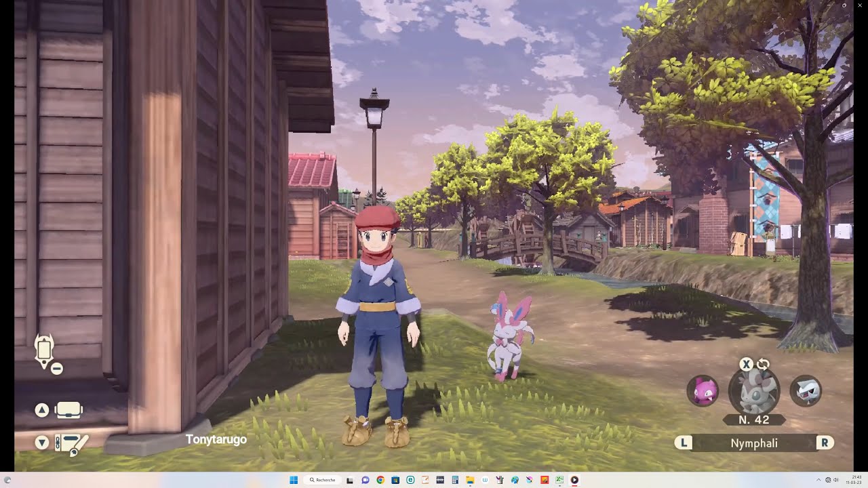The height and width of the screenshot is (488, 868).
Task: Open the purple Chat taskbar icon
Action: tap(366, 480)
